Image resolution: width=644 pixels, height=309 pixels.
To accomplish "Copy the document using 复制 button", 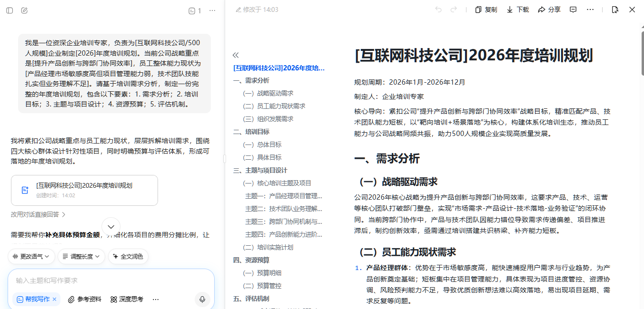I will coord(486,10).
